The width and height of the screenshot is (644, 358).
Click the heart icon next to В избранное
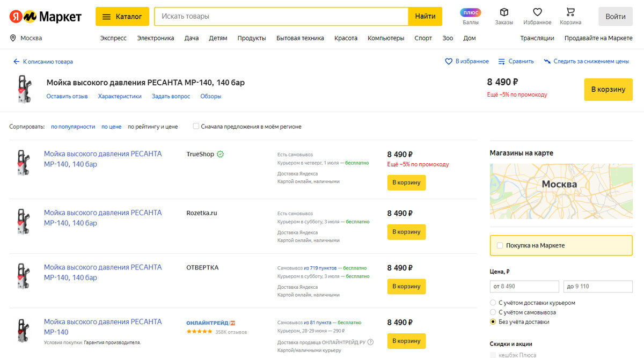(x=449, y=62)
